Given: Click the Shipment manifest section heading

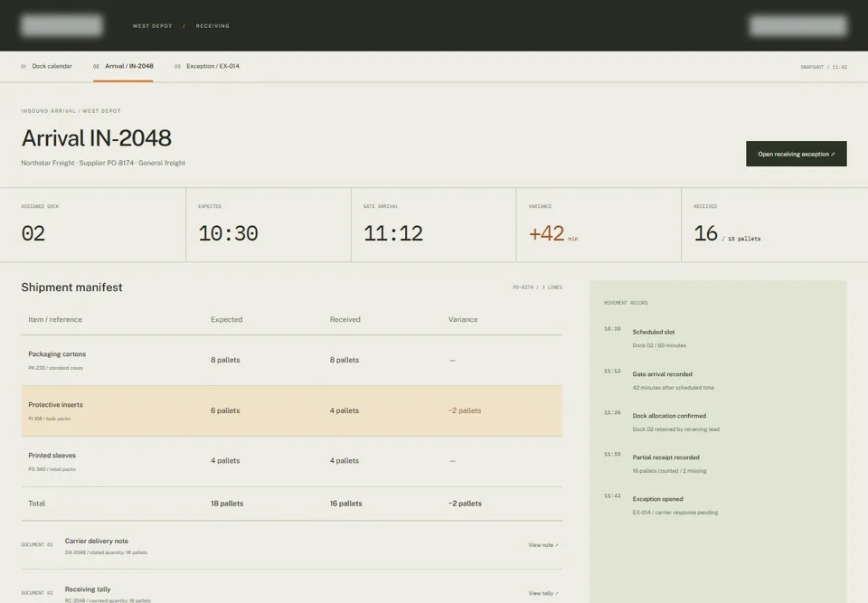Looking at the screenshot, I should (71, 287).
